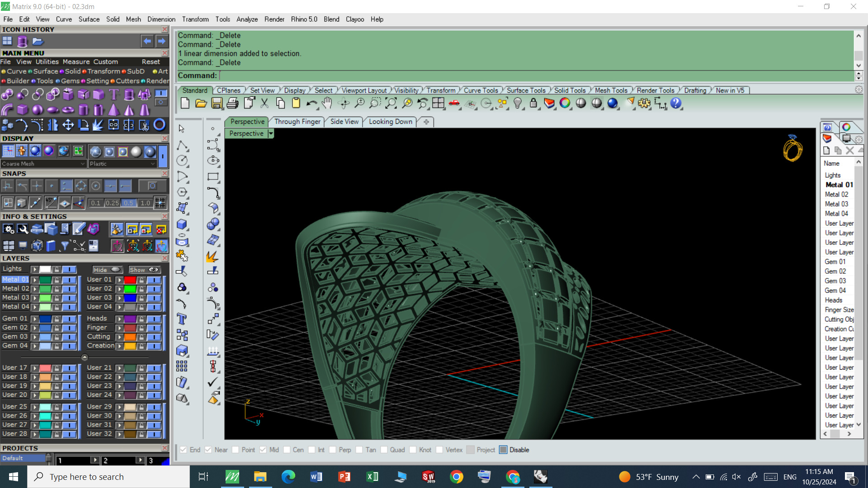Open the Coarse Mesh dropdown
Viewport: 868px width, 488px height.
[x=43, y=164]
